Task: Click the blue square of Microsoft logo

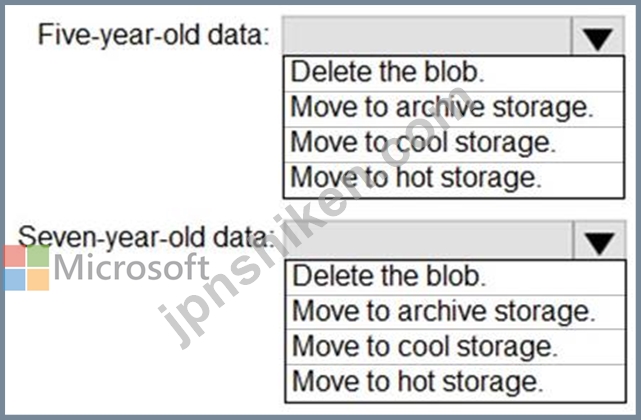Action: pyautogui.click(x=15, y=280)
